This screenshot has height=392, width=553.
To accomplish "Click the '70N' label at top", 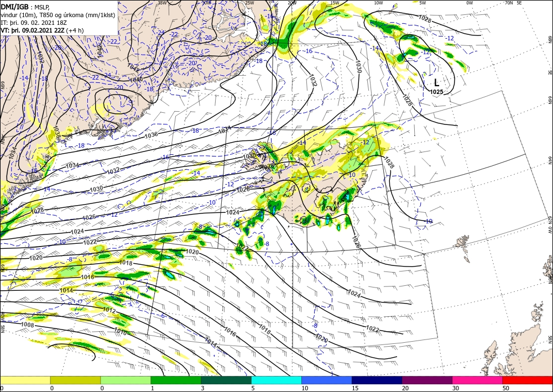I will (509, 3).
